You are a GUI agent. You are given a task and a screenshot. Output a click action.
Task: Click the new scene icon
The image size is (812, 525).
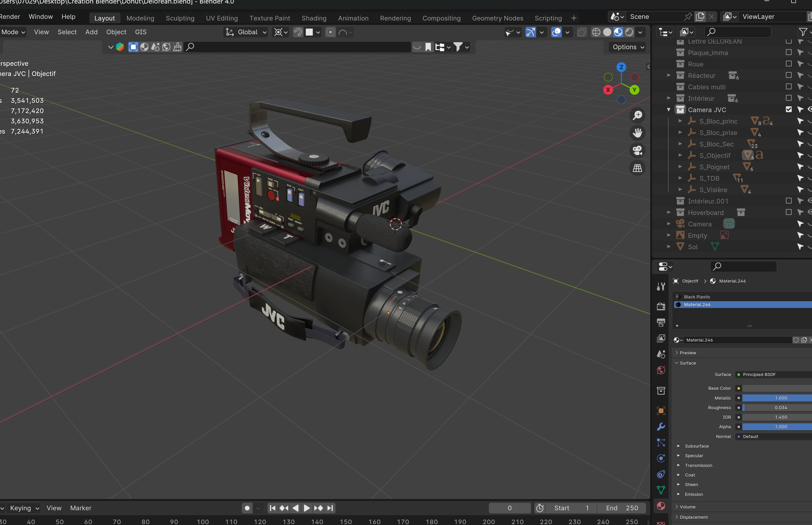pyautogui.click(x=700, y=17)
